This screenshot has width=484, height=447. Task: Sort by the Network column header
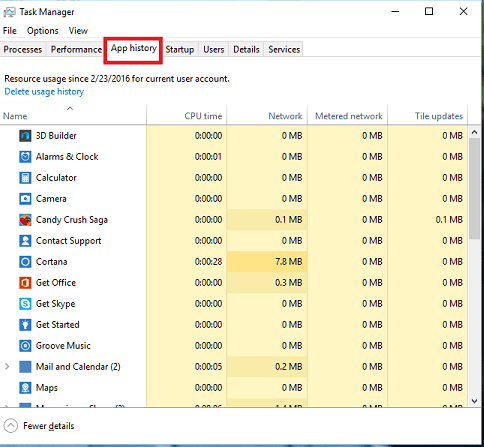[x=267, y=116]
